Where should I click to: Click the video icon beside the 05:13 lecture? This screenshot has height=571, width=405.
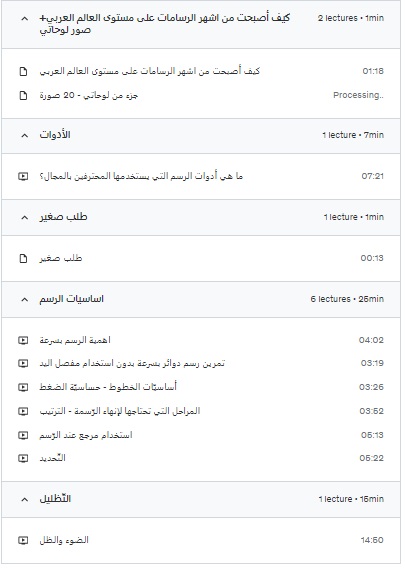pos(23,435)
